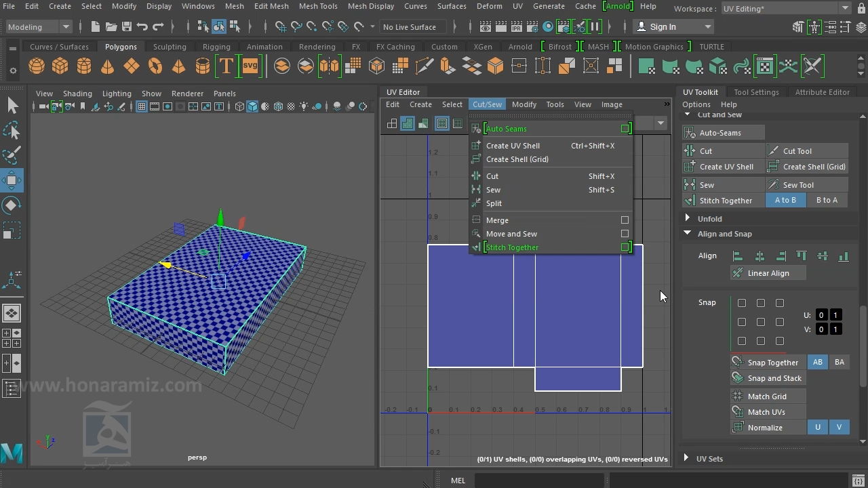Click the align UVs right icon
868x488 pixels.
(x=781, y=256)
